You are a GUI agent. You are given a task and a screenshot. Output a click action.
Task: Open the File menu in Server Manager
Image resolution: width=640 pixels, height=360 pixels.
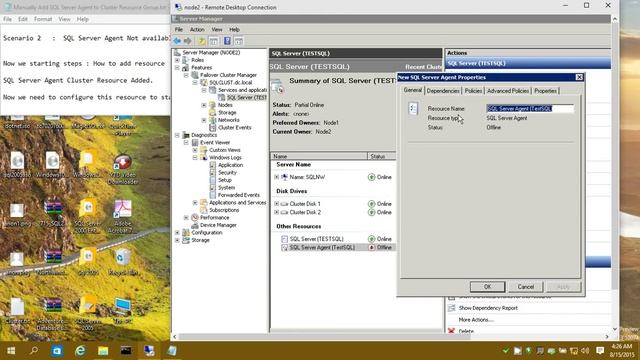coord(179,29)
